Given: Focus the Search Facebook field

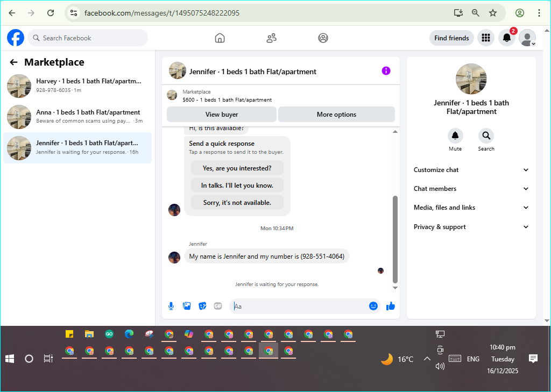Looking at the screenshot, I should point(88,38).
